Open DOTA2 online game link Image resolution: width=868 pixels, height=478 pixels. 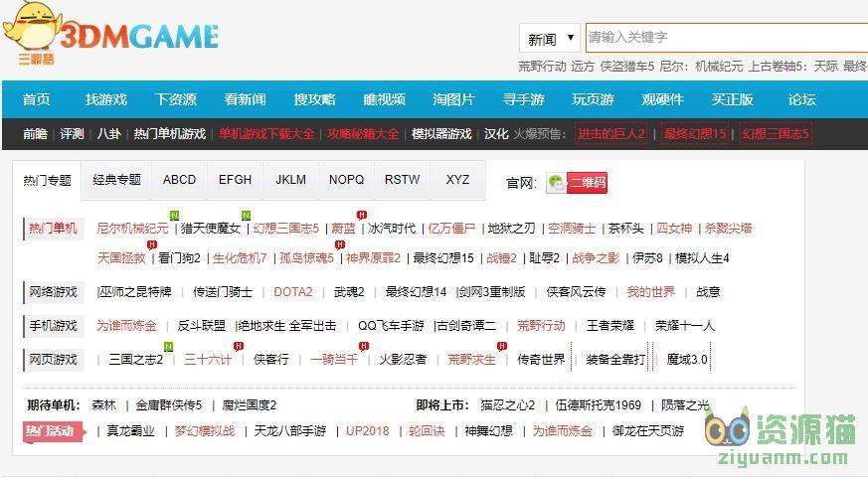pos(293,292)
